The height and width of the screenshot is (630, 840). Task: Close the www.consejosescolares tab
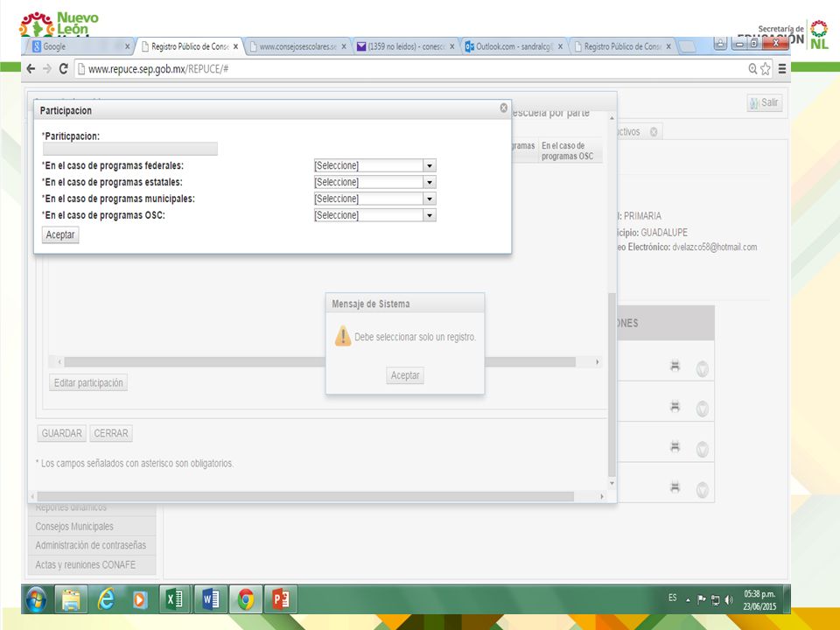click(x=344, y=46)
